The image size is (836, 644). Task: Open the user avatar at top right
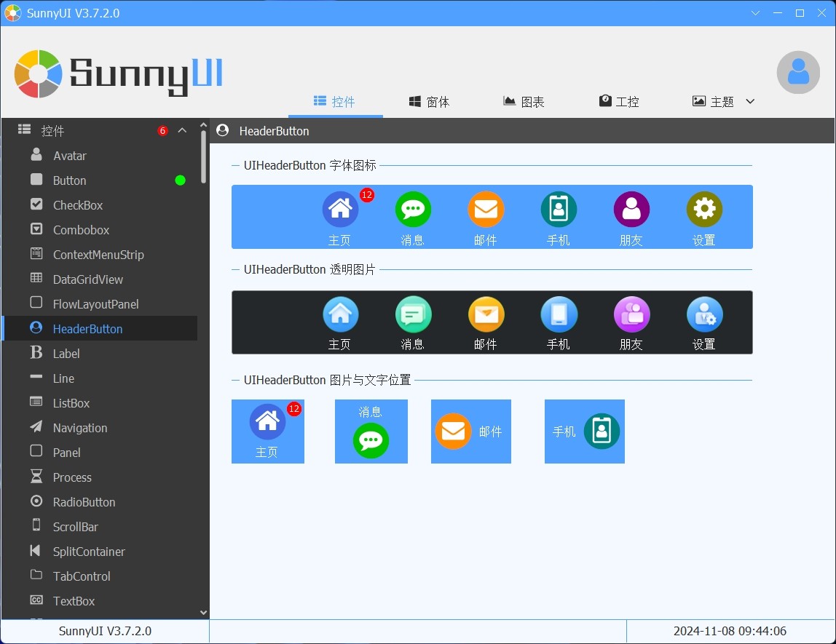tap(798, 72)
